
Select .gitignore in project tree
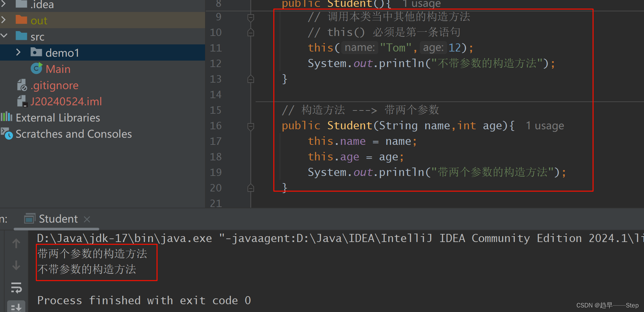[x=55, y=85]
